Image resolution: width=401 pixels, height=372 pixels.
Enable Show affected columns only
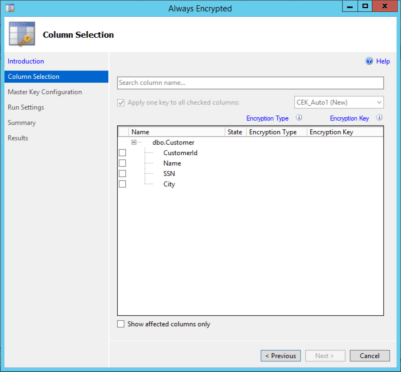pyautogui.click(x=121, y=324)
